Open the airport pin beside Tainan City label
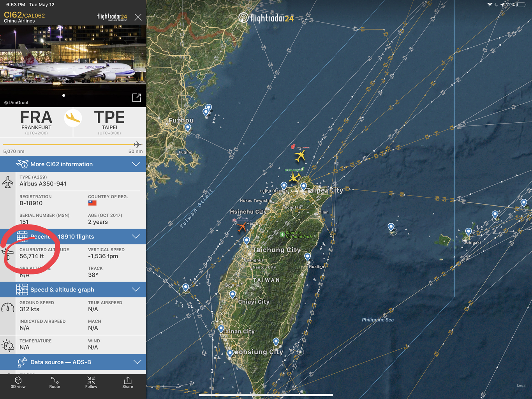This screenshot has width=532, height=399. click(221, 329)
